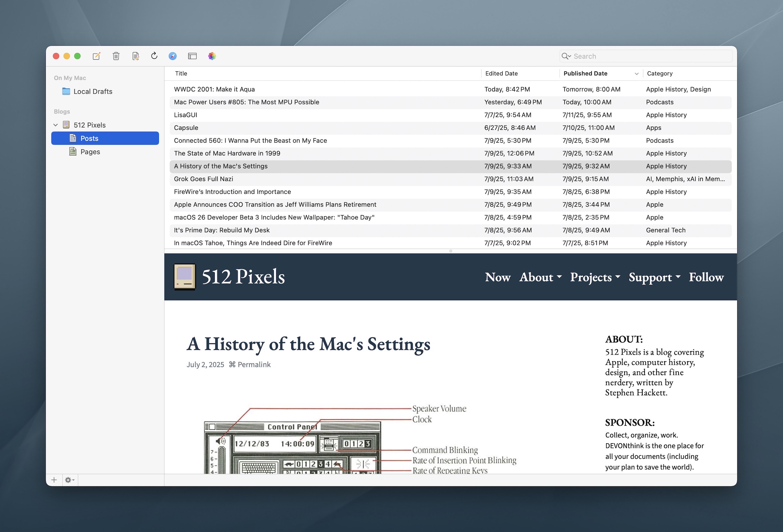
Task: Click the Permalink link below the post title
Action: point(250,365)
